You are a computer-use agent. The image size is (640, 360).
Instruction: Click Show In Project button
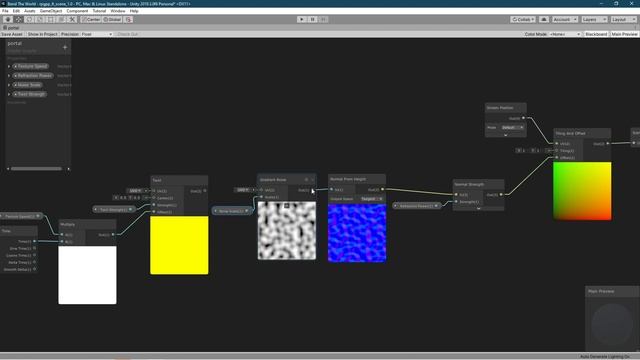(42, 34)
